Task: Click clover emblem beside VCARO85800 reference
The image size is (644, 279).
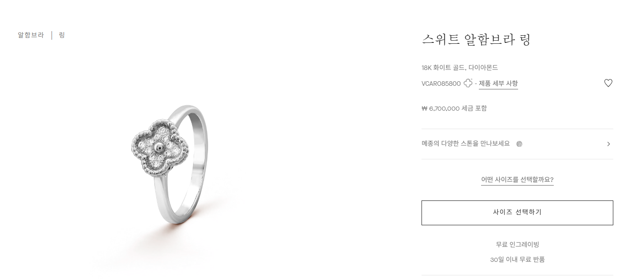Action: (468, 83)
